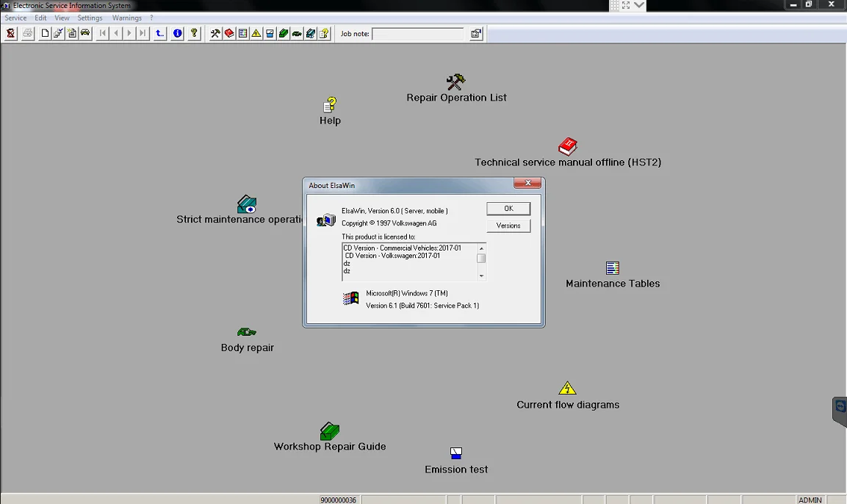Open the Settings menu

(x=90, y=18)
